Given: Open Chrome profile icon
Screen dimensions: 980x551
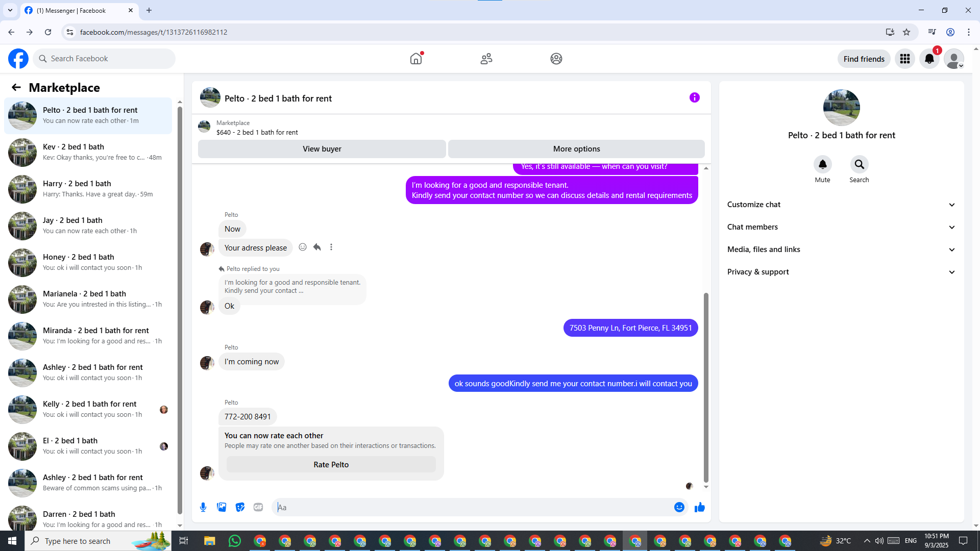Looking at the screenshot, I should point(950,32).
